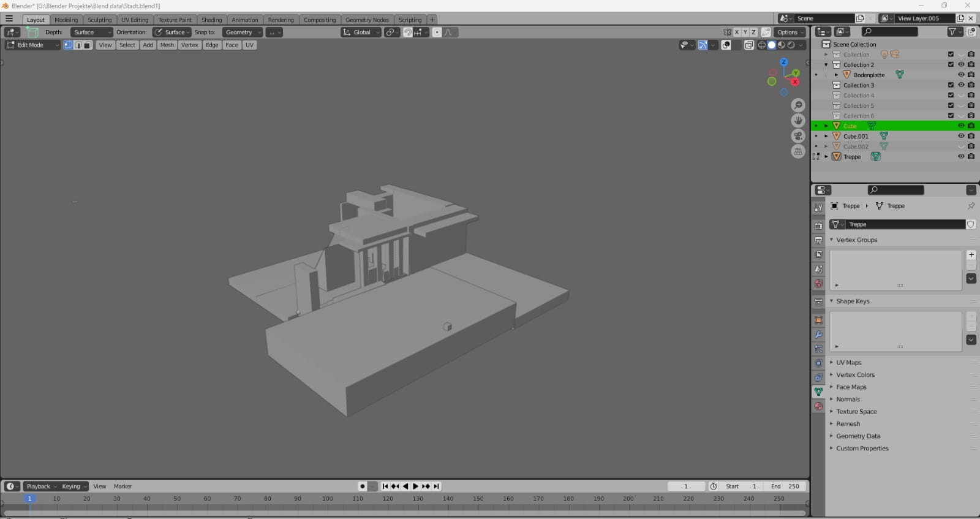This screenshot has width=980, height=519.
Task: Open the Modifier properties wrench tab
Action: pyautogui.click(x=818, y=335)
